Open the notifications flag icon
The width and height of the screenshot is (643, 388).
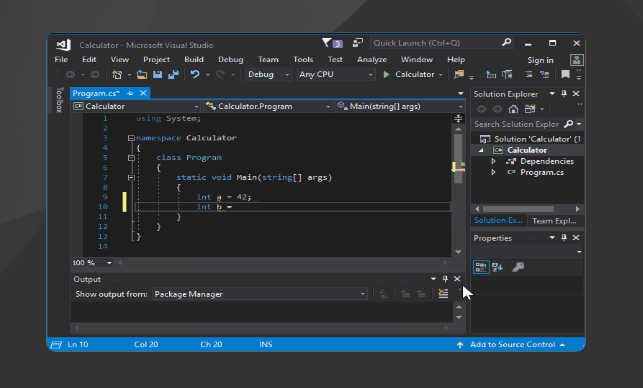click(x=327, y=43)
